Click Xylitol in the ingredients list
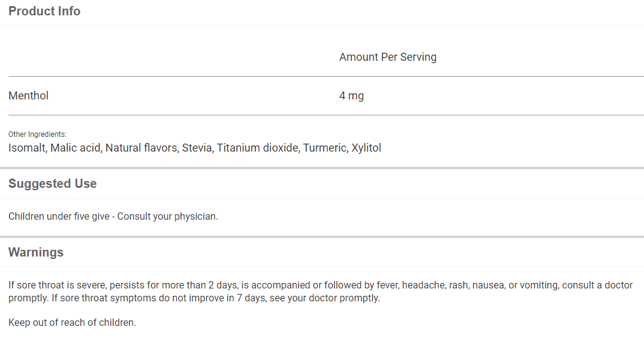The width and height of the screenshot is (644, 340). tap(367, 148)
